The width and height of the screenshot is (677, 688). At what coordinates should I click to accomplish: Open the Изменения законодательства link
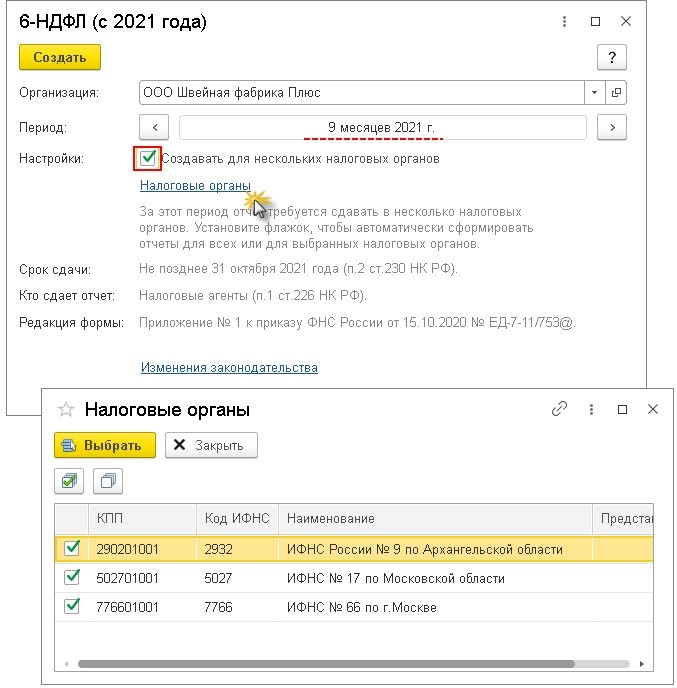229,367
